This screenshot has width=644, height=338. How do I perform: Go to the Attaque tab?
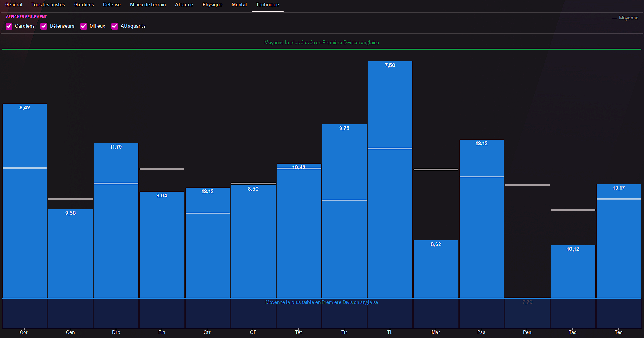[x=184, y=5]
